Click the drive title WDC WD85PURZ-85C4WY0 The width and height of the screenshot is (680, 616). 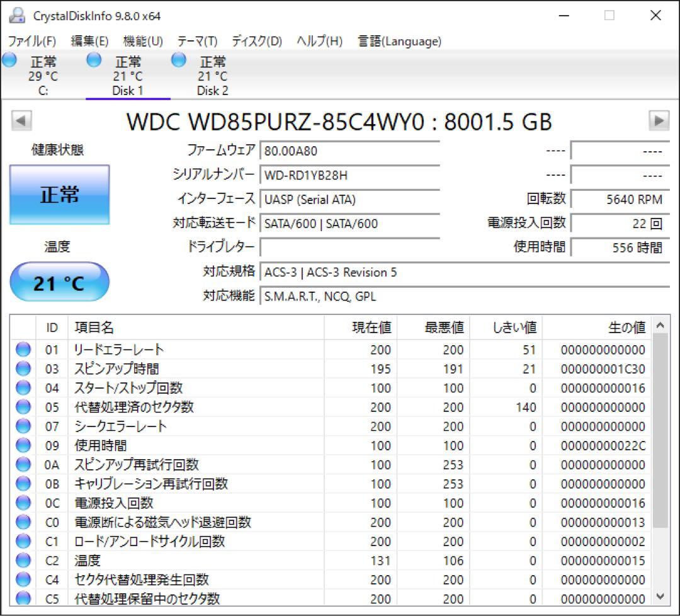pos(275,122)
